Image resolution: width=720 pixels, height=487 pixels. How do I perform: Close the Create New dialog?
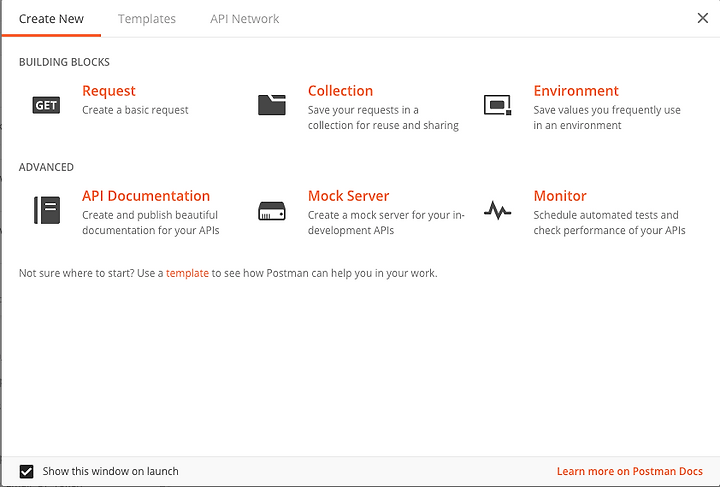(x=703, y=18)
